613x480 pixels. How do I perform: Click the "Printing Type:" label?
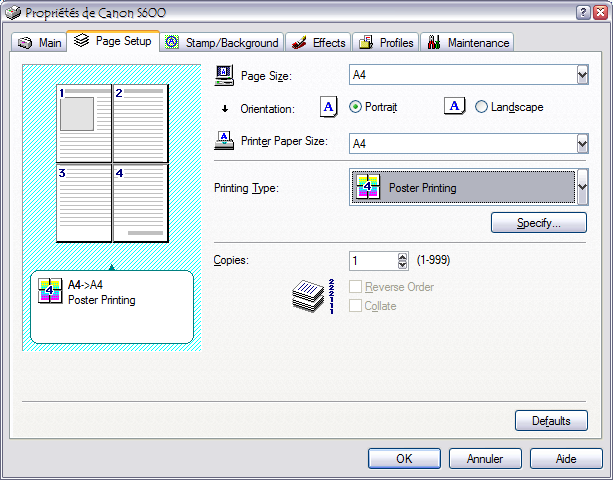point(246,188)
